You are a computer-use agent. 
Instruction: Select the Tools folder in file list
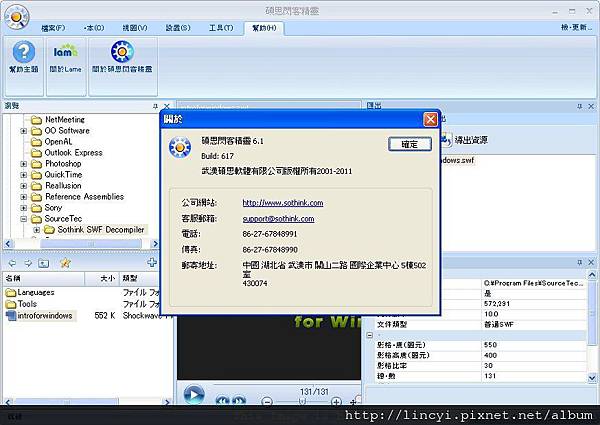tap(27, 304)
